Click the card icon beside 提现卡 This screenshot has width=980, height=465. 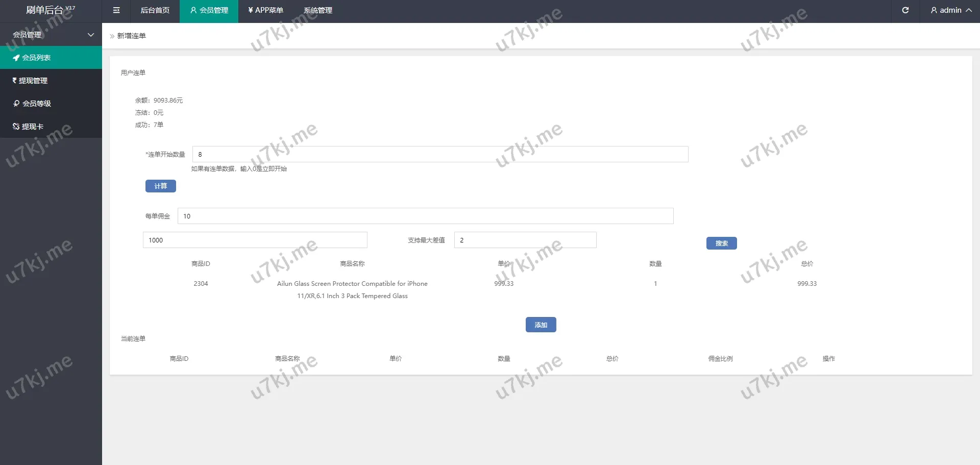click(16, 127)
